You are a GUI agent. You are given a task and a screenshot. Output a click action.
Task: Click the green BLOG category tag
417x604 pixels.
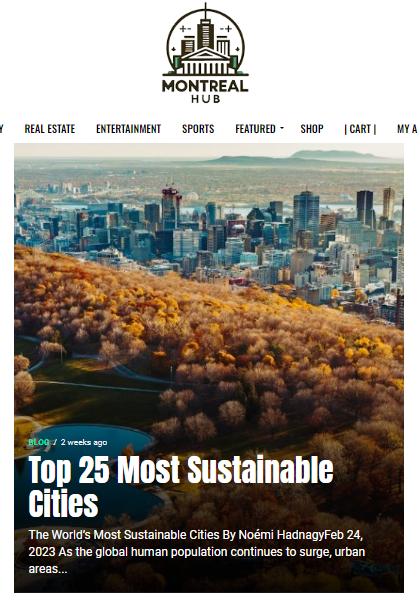tap(39, 442)
